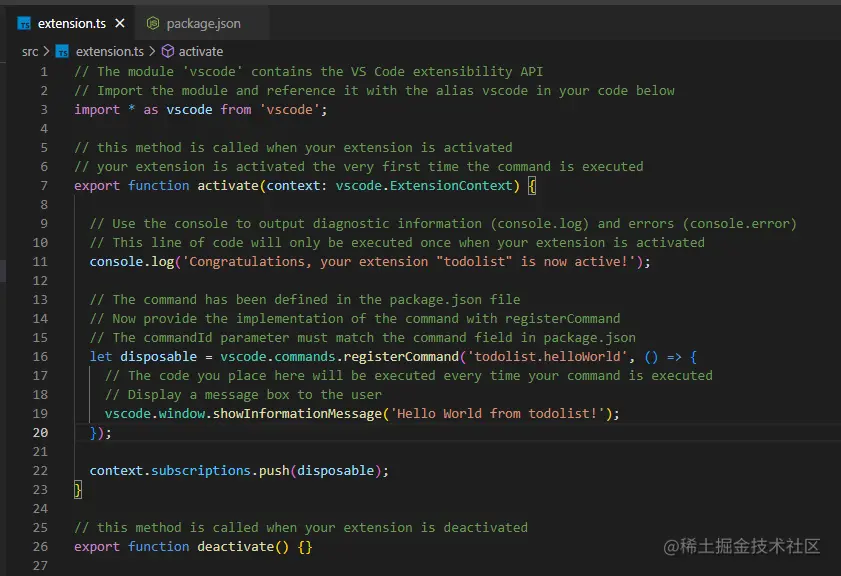This screenshot has height=576, width=841.
Task: Click 'commands' on line 16
Action: click(x=305, y=357)
